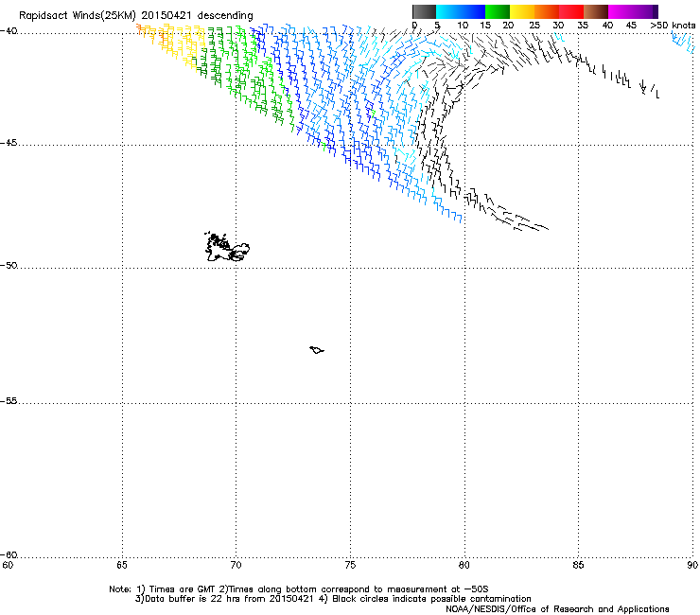700x615 pixels.
Task: Click the orange wind barbs at the swath's western tip
Action: click(140, 29)
